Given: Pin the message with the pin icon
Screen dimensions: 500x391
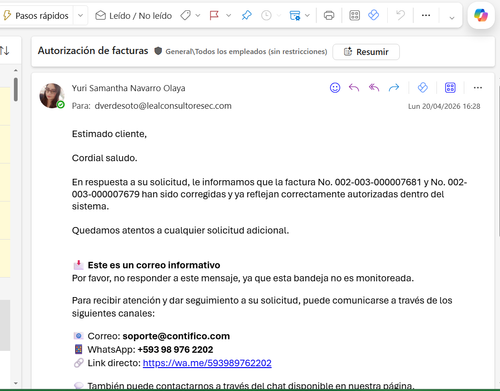Looking at the screenshot, I should pos(246,15).
